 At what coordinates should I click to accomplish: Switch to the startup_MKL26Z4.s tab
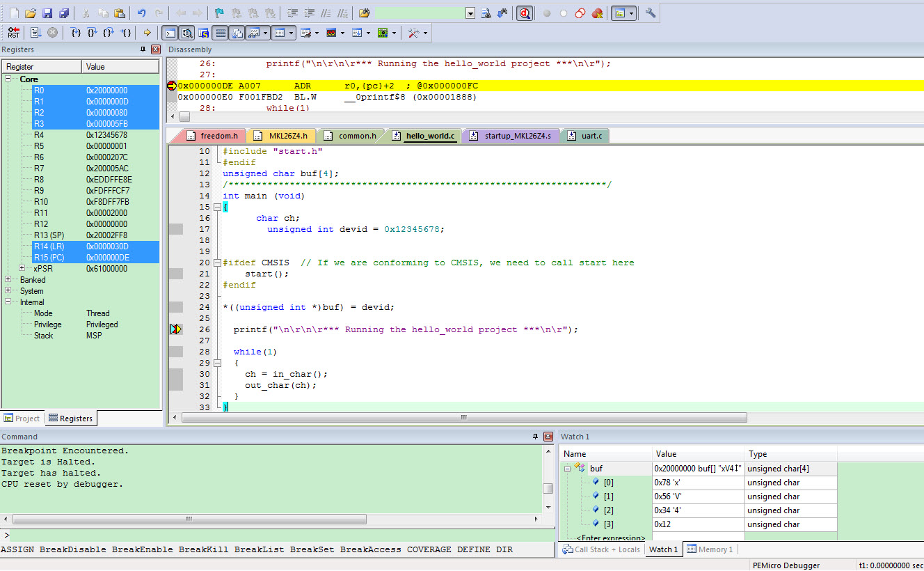point(511,136)
